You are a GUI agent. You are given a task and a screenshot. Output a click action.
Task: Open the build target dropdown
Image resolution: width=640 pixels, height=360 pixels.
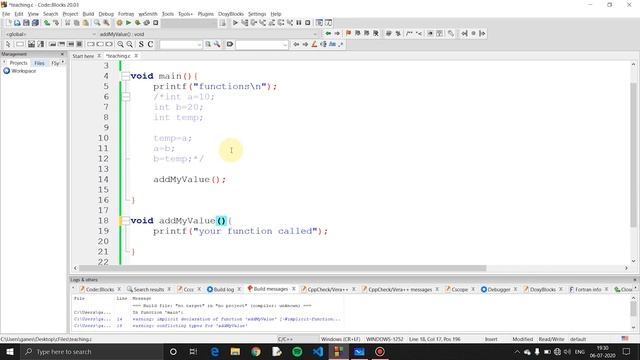coord(189,23)
